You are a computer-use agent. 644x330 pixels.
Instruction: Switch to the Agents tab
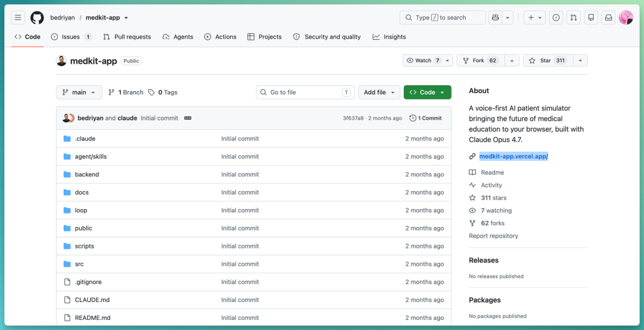[178, 36]
